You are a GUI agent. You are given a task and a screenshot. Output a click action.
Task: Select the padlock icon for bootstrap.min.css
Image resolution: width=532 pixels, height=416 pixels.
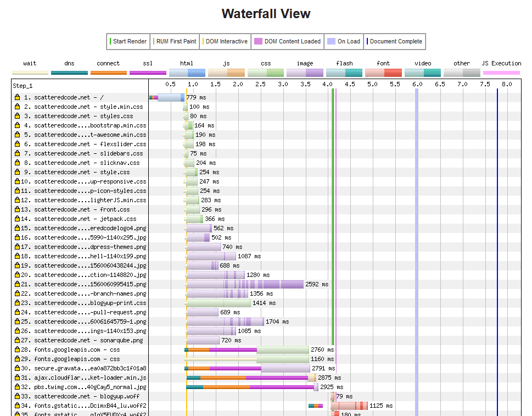point(16,125)
